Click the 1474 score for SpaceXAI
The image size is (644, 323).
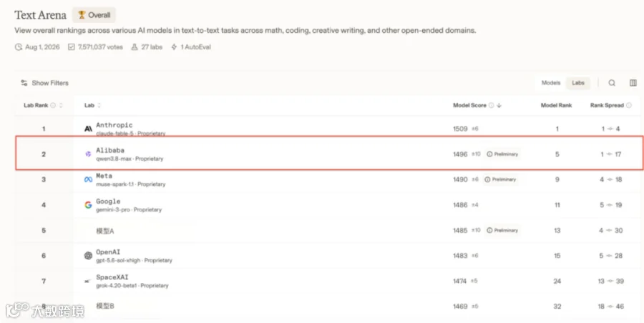(460, 281)
